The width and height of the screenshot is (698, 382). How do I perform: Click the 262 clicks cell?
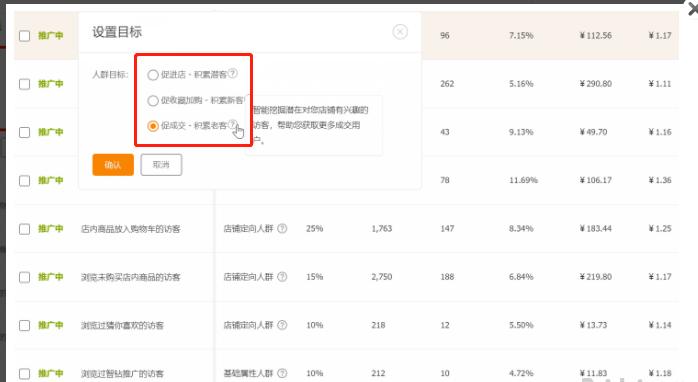(x=447, y=84)
